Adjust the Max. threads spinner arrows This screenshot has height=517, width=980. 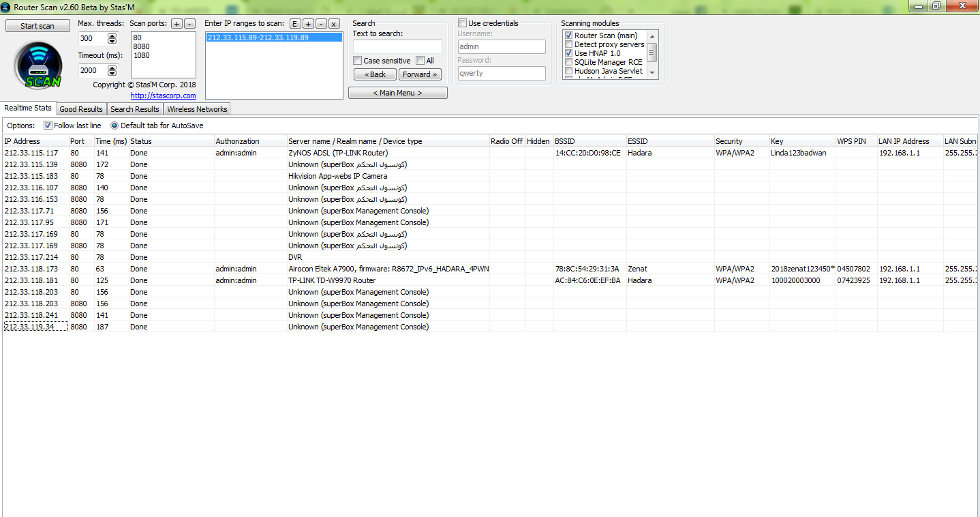point(112,39)
